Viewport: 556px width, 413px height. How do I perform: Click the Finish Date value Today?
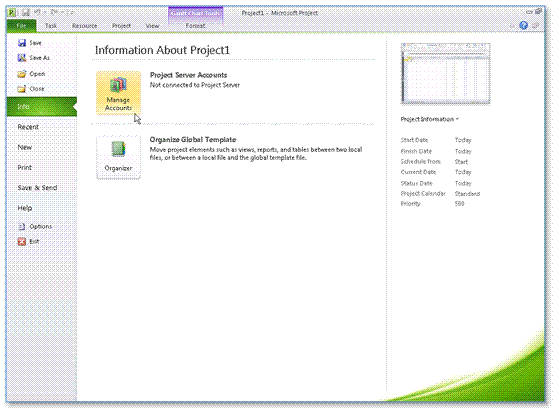[x=463, y=151]
